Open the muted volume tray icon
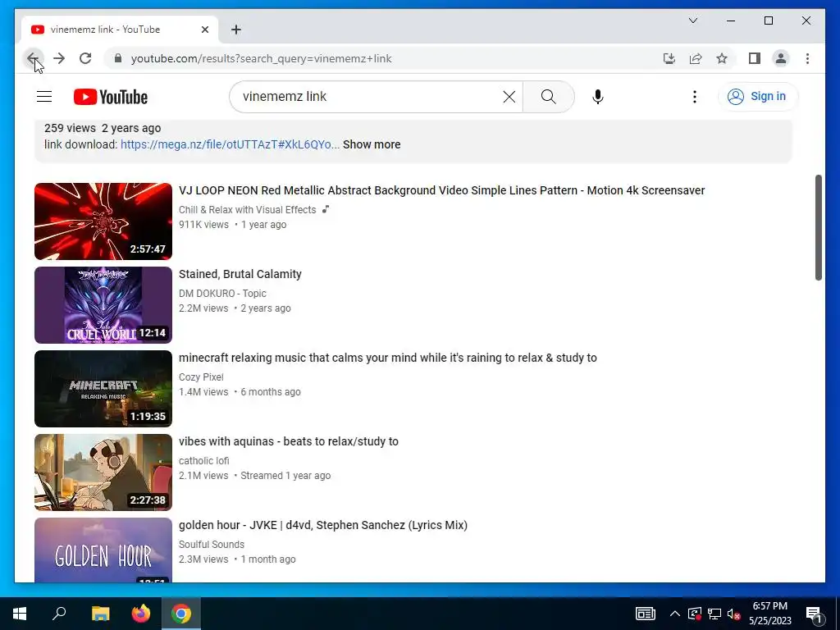 (x=733, y=614)
